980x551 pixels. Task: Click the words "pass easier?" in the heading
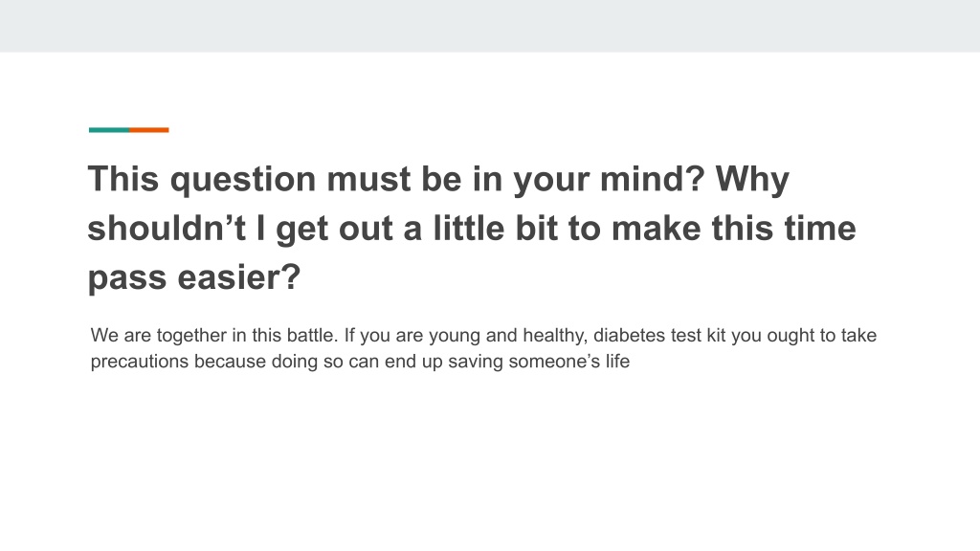click(194, 278)
